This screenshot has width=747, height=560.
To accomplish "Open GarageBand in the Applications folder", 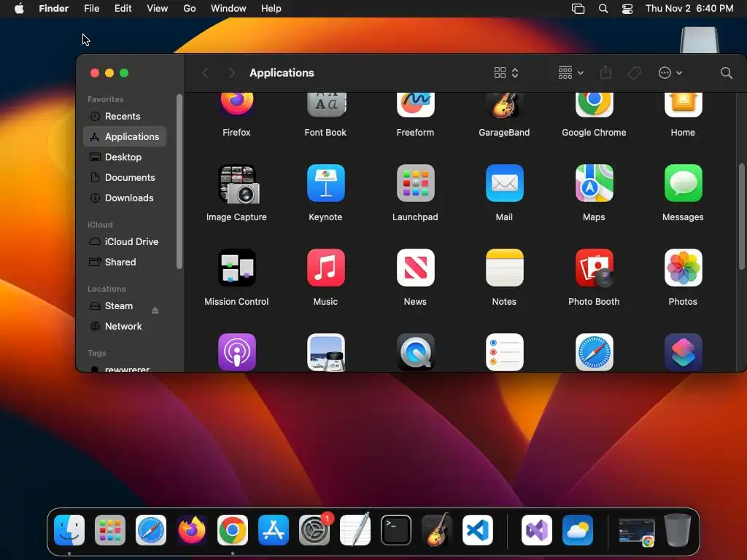I will click(504, 105).
